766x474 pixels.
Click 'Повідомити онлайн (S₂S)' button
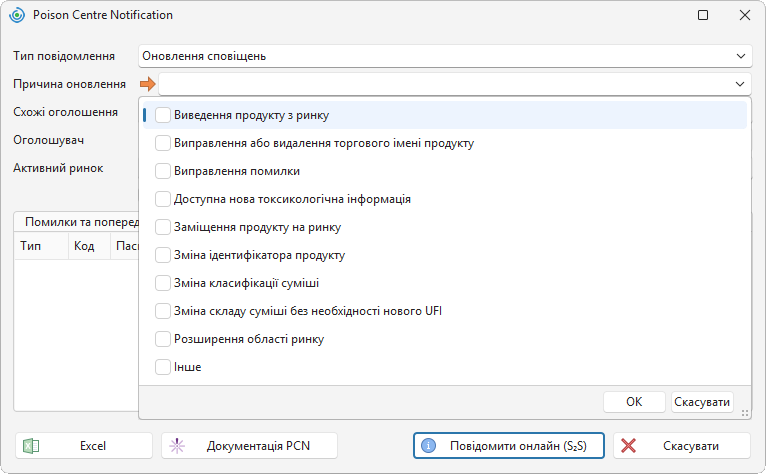point(509,446)
